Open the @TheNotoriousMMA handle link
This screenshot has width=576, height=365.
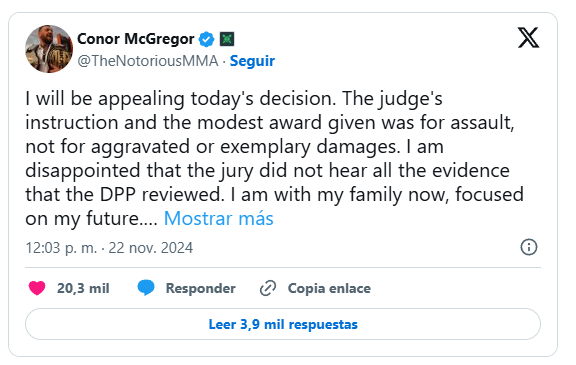pos(148,61)
